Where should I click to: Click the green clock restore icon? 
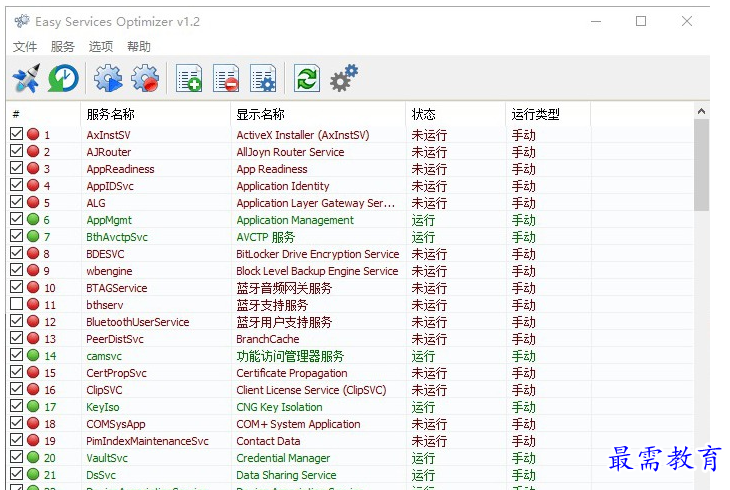(63, 79)
